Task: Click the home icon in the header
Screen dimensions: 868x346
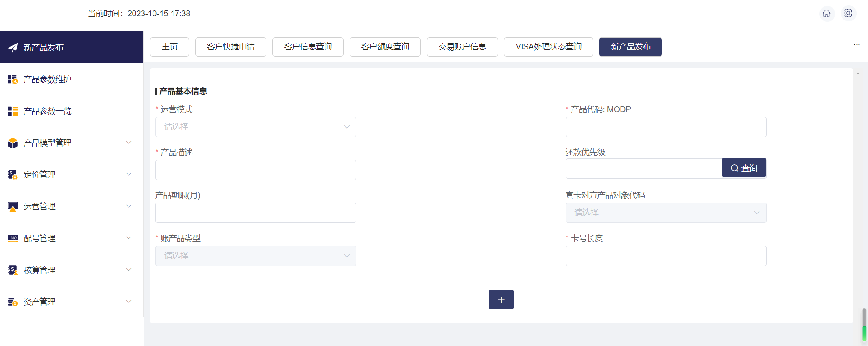Action: click(827, 14)
